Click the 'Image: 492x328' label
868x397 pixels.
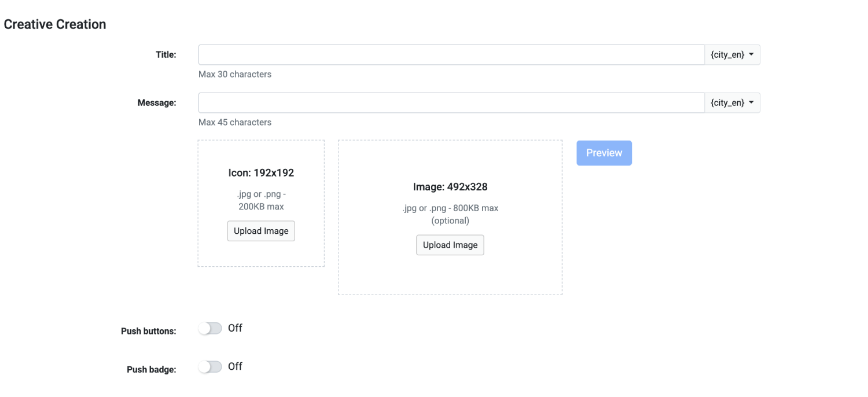coord(450,187)
